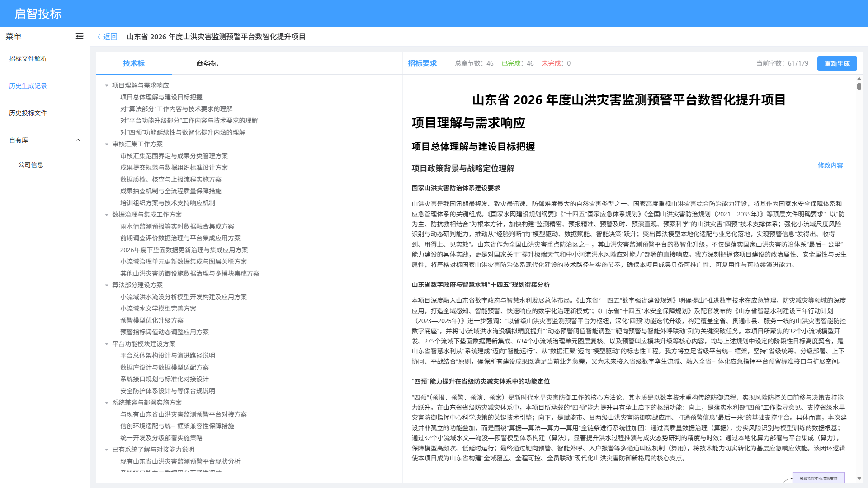
Task: Switch to the 商务标 tab
Action: click(207, 63)
